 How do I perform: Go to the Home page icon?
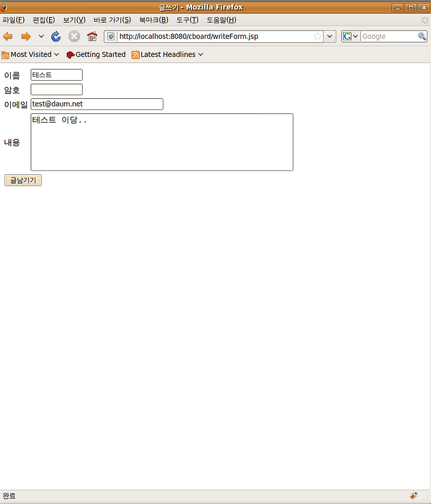tap(92, 37)
